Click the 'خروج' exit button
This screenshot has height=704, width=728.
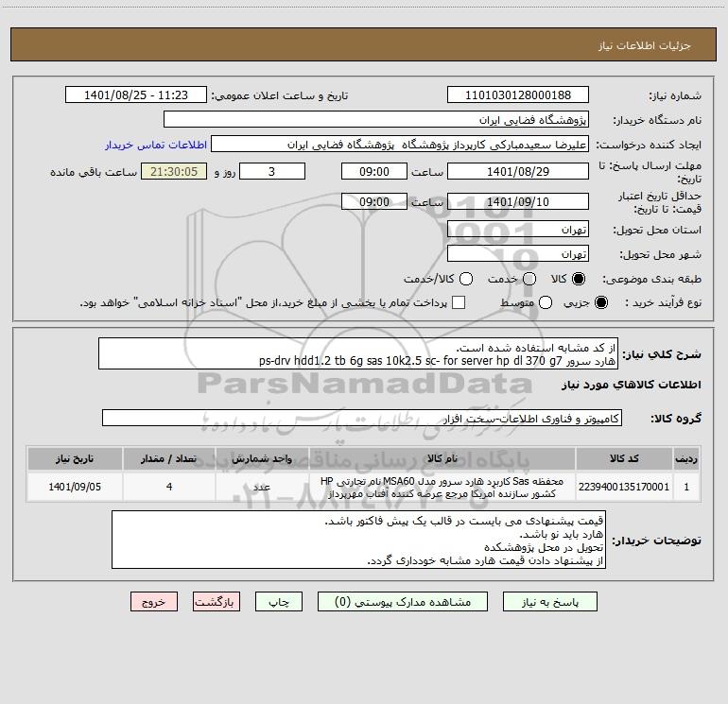[x=154, y=602]
